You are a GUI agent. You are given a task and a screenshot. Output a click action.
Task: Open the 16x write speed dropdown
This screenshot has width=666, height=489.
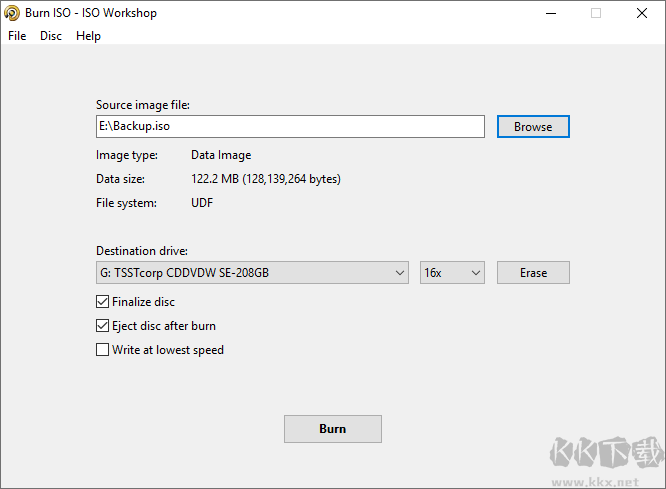(452, 273)
